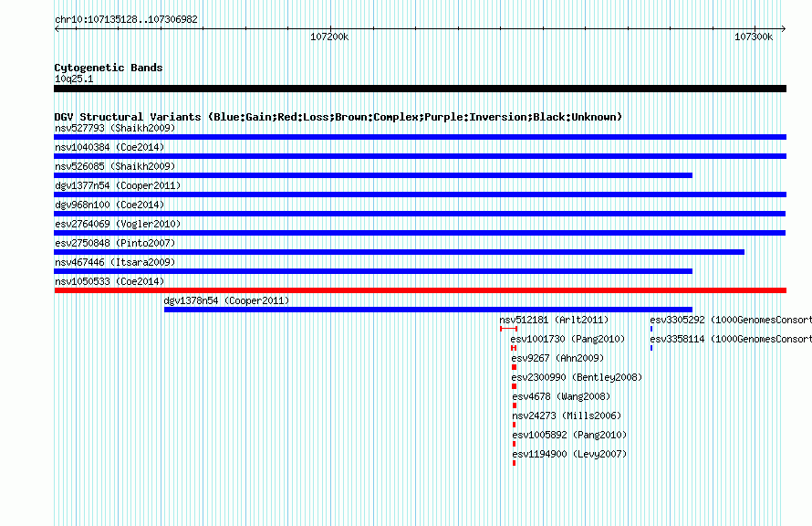Open the dgv1377n54 (Cooper2011) label

(118, 185)
